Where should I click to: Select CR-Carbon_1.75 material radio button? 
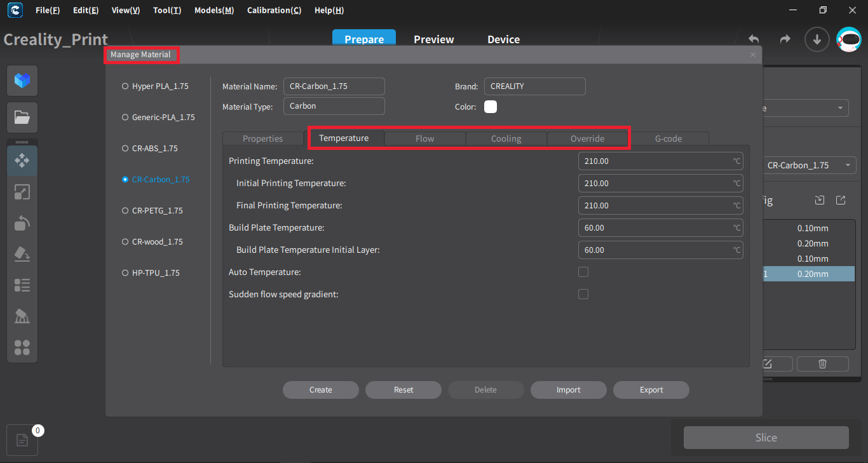125,180
